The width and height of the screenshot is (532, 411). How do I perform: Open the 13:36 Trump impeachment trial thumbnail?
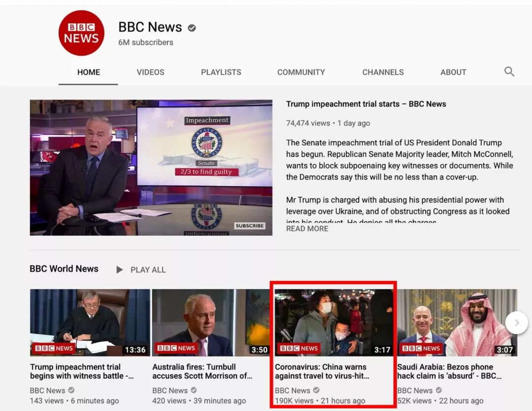pos(90,322)
